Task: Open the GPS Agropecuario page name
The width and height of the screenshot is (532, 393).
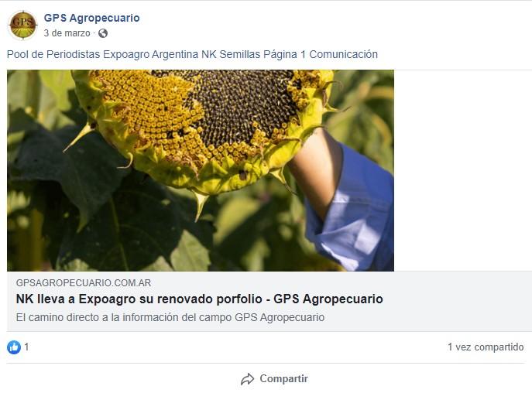Action: click(91, 18)
